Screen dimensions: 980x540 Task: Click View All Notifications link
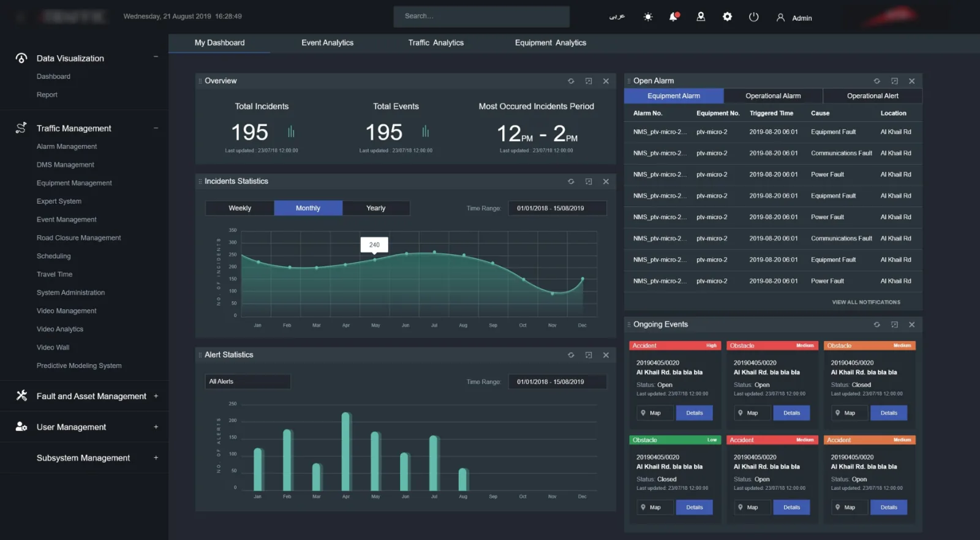click(866, 302)
